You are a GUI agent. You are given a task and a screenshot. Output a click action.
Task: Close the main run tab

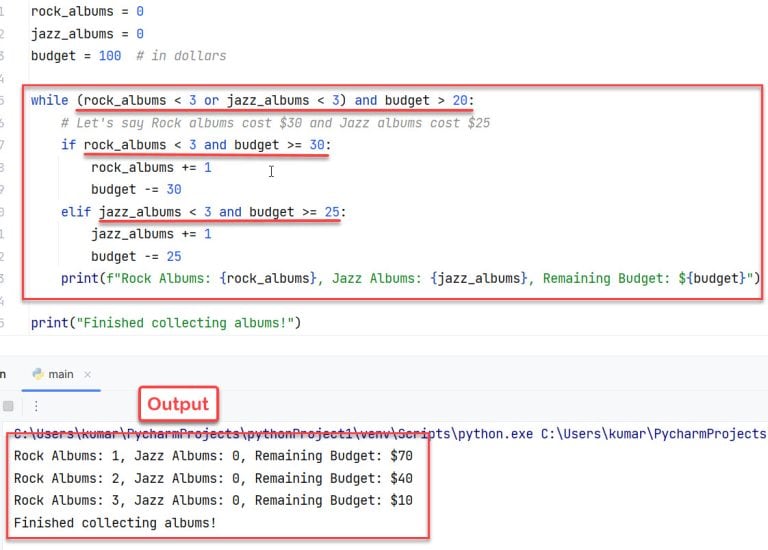point(88,375)
